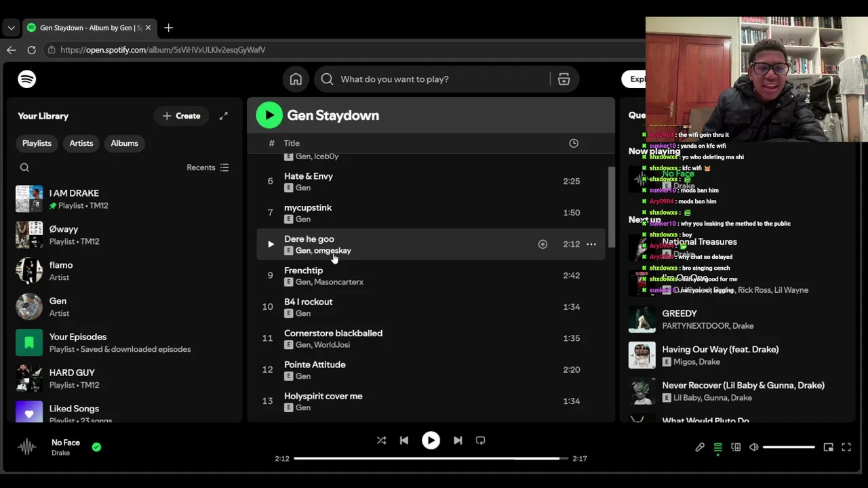Open Liked Songs playlist
The image size is (868, 488).
click(x=125, y=412)
